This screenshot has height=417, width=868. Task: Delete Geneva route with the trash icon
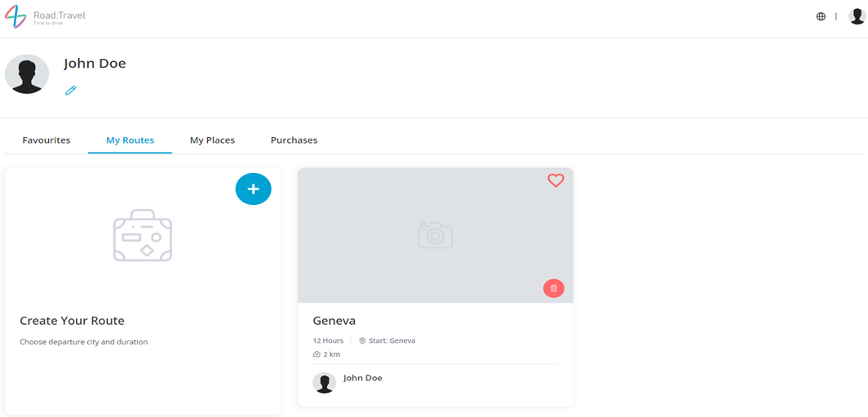554,288
